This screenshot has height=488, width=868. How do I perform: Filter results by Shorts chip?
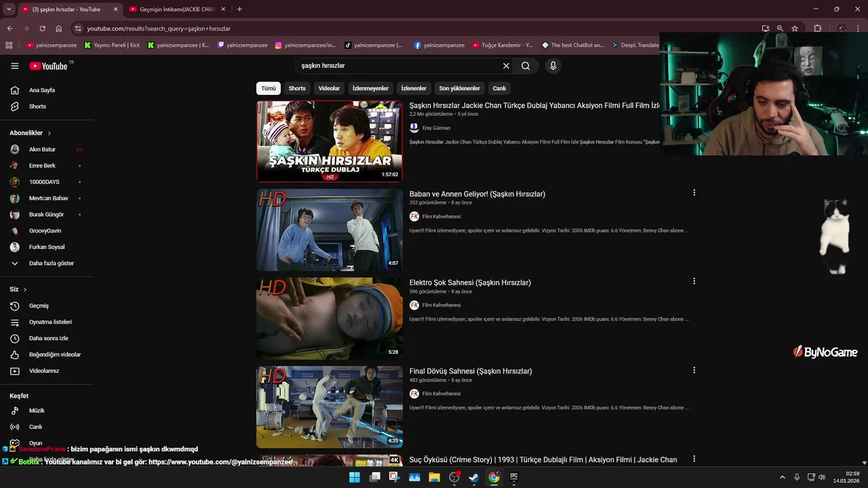(x=297, y=88)
